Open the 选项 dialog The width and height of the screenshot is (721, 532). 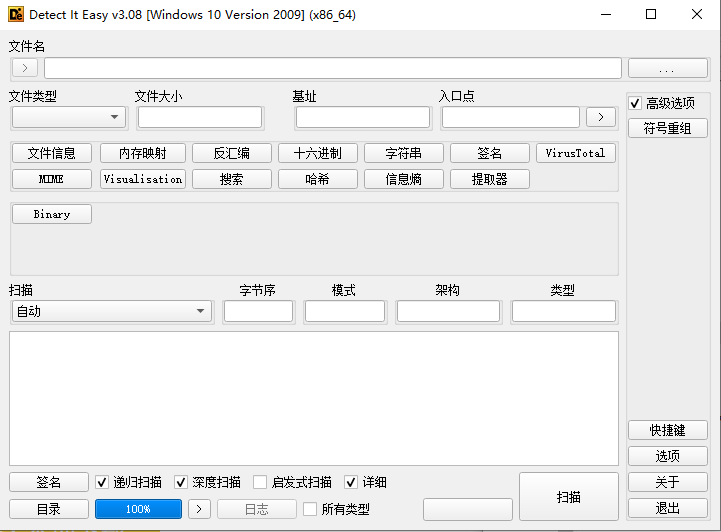667,456
